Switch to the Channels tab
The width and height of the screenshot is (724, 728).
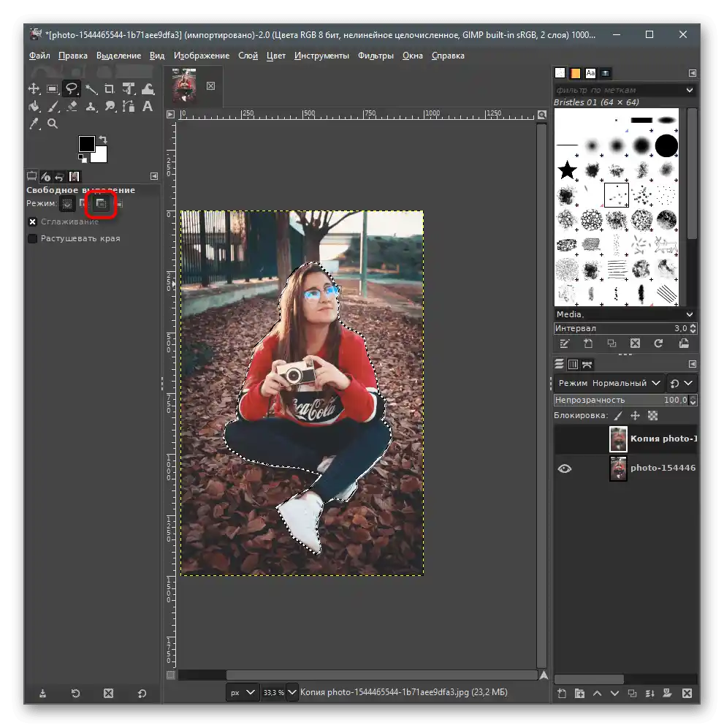574,365
